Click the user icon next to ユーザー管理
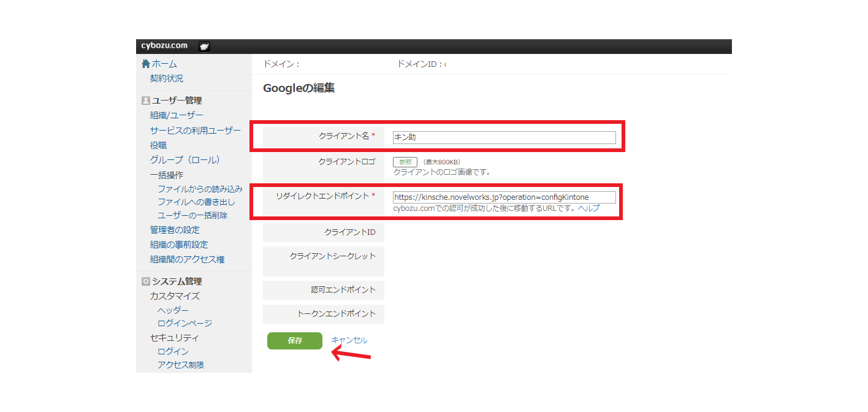 tap(146, 101)
